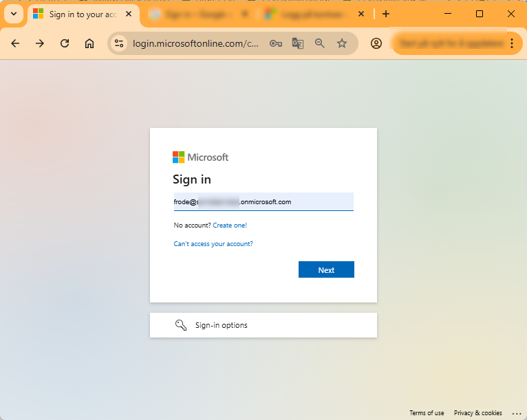Go back to the previous page
The width and height of the screenshot is (527, 420).
[x=15, y=43]
